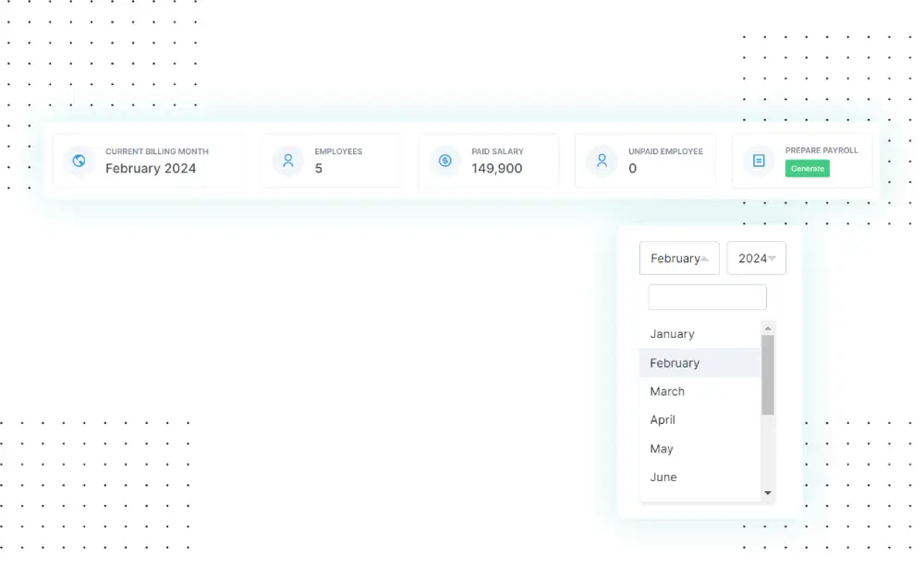Click the month search input field
The image size is (924, 567).
707,297
